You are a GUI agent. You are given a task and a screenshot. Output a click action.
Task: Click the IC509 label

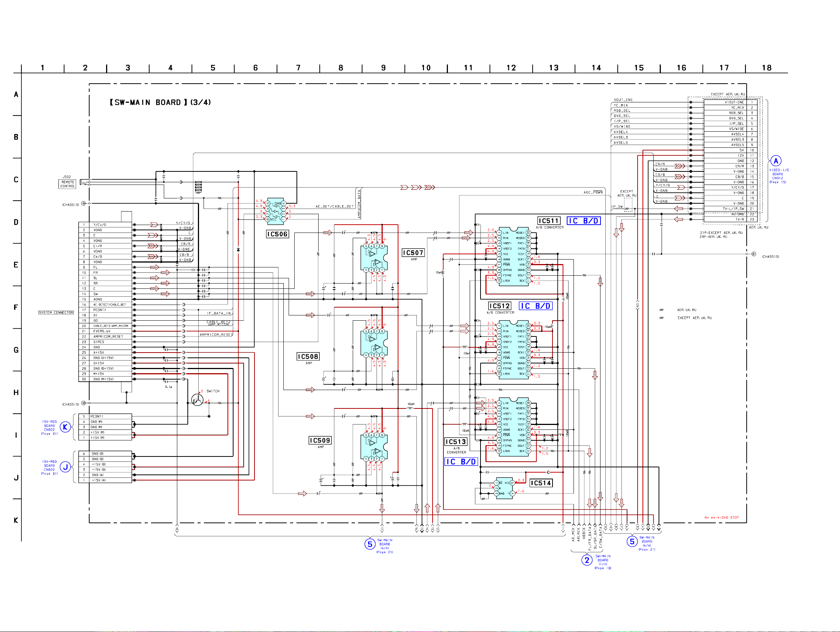pyautogui.click(x=320, y=440)
